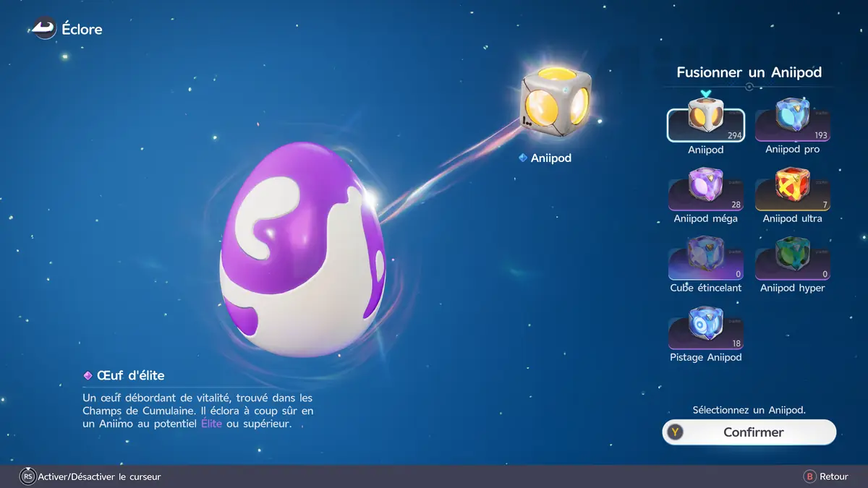Click the cyan selection chevron above Aniipod
This screenshot has height=488, width=868.
pos(706,93)
